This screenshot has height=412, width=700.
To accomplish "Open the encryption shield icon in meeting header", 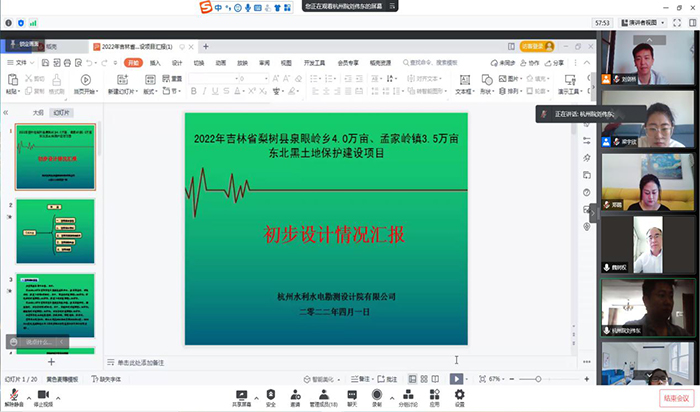I will click(21, 23).
